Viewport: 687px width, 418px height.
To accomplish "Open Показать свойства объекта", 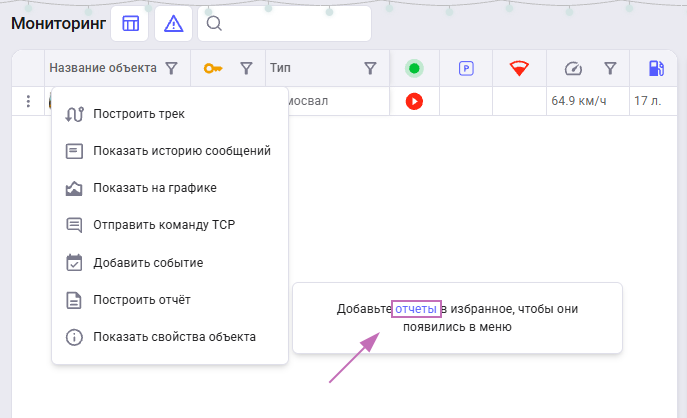I will [174, 337].
